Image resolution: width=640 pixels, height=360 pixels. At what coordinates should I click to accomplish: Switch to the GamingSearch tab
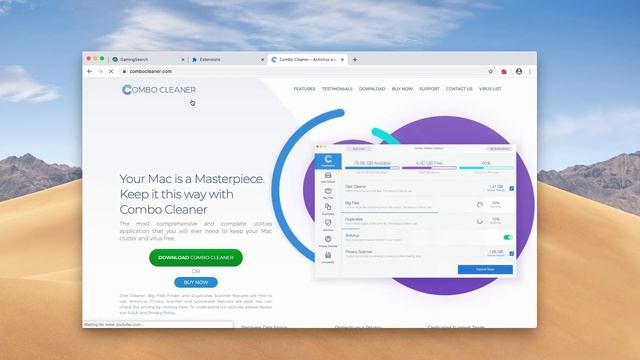(148, 60)
